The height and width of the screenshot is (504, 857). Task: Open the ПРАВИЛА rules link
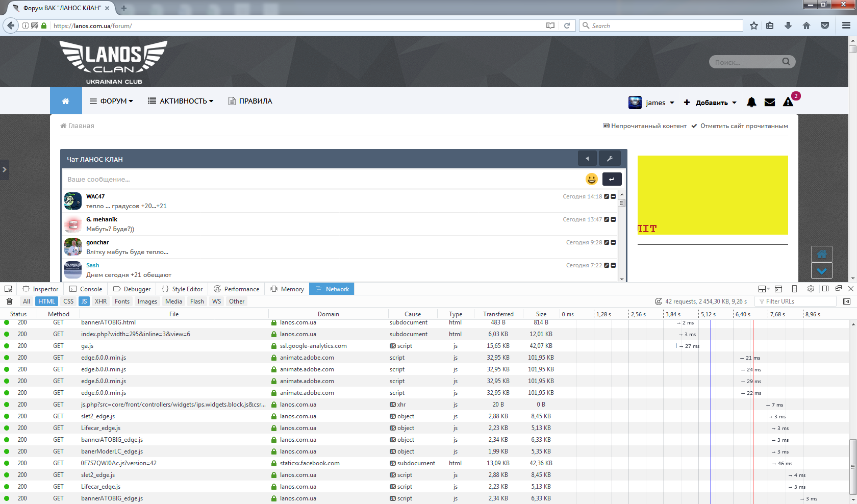coord(250,101)
